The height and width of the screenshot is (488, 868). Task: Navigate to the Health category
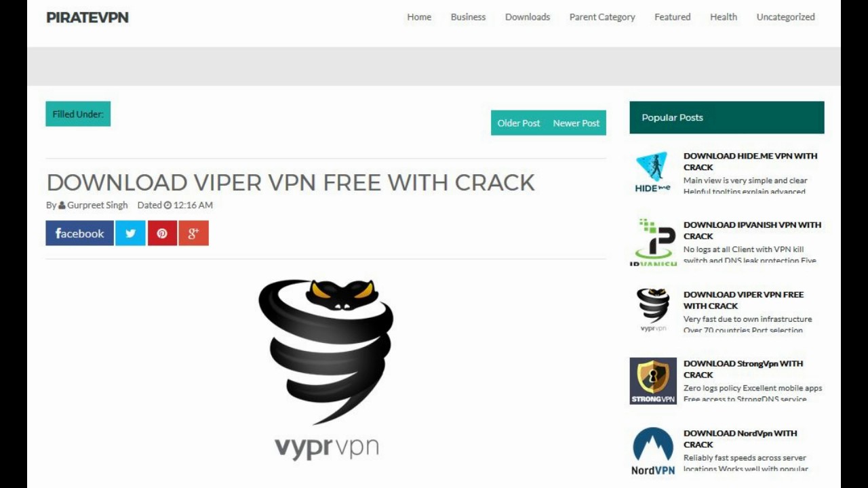[x=724, y=17]
